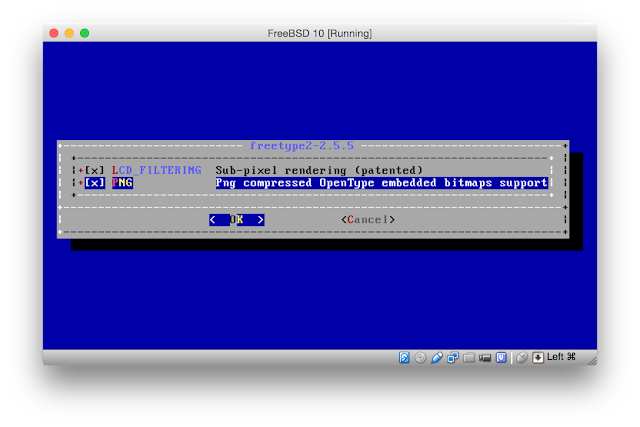Click the green fullscreen window button
This screenshot has width=640, height=427.
[x=84, y=33]
